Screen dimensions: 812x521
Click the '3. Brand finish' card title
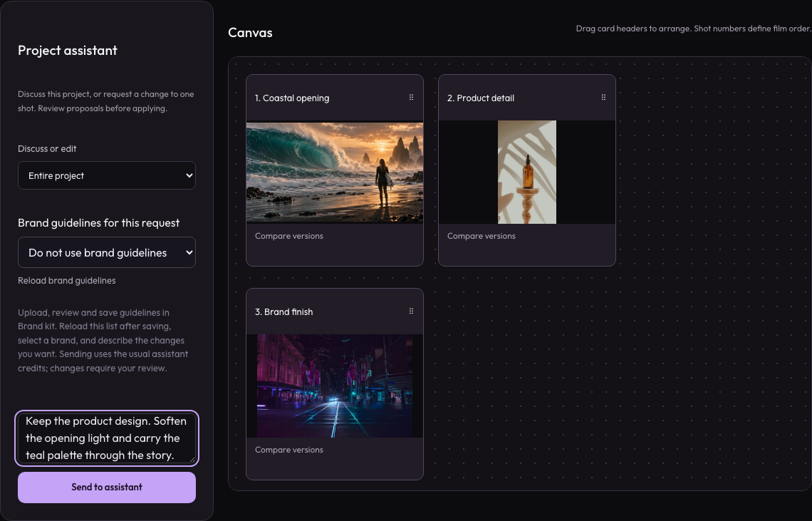pos(283,311)
